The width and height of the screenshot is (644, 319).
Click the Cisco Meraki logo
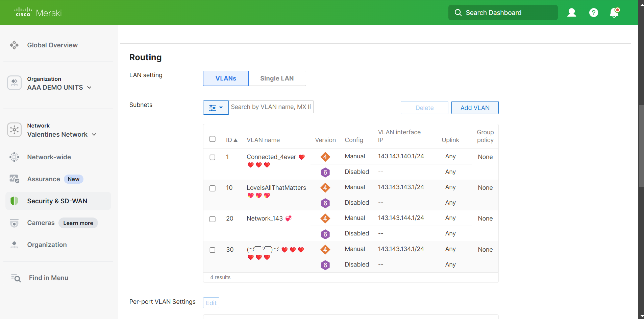click(37, 13)
